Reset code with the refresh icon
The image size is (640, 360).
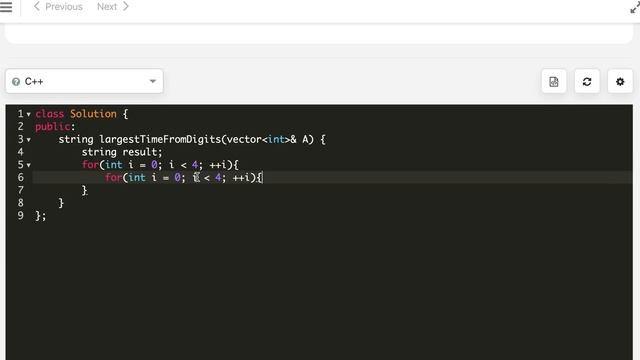point(587,82)
